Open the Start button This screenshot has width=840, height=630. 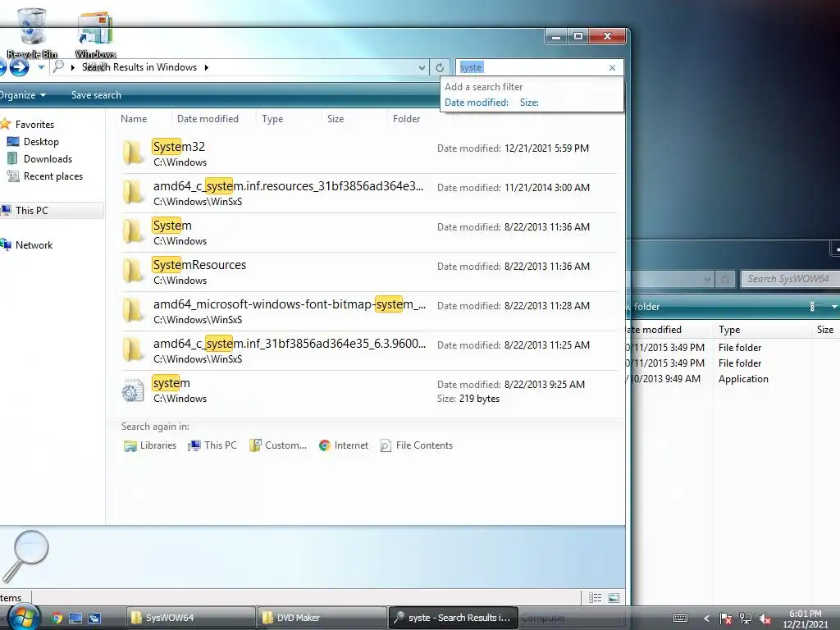click(24, 618)
